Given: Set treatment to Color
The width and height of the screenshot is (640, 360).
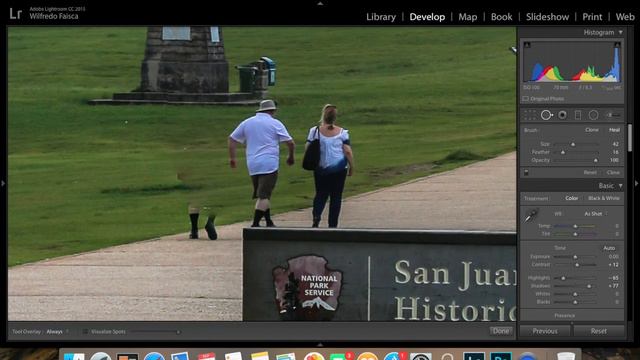Looking at the screenshot, I should tap(571, 198).
